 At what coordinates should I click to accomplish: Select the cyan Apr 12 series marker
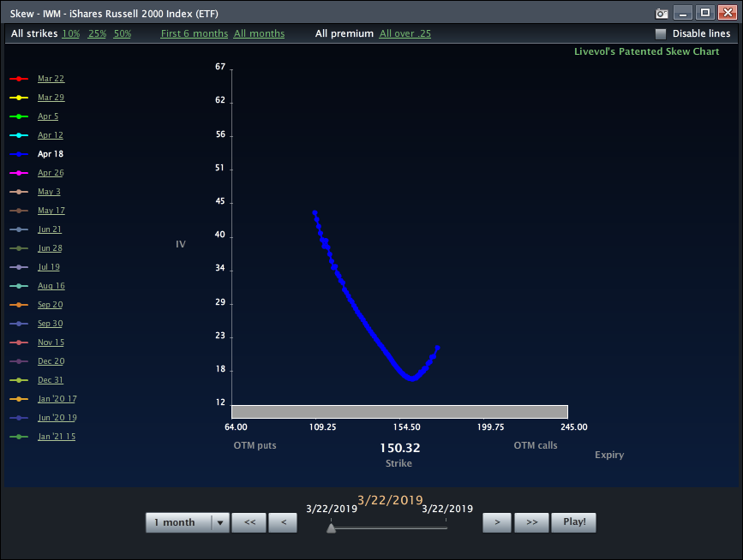(x=19, y=134)
